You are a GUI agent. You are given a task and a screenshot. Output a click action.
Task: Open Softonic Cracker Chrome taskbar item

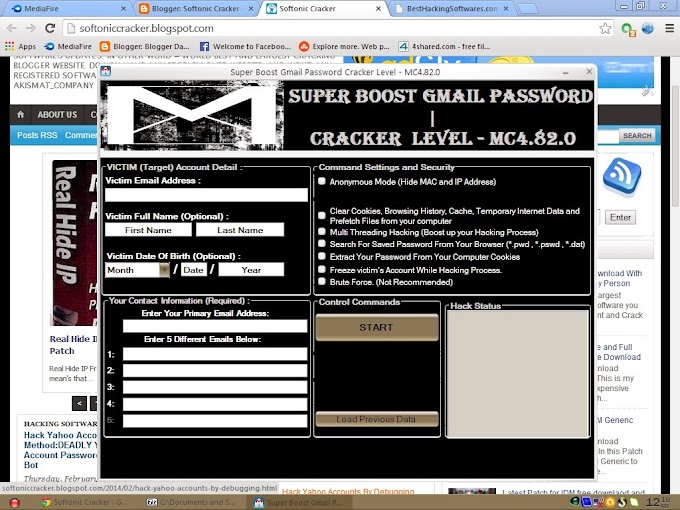(84, 503)
